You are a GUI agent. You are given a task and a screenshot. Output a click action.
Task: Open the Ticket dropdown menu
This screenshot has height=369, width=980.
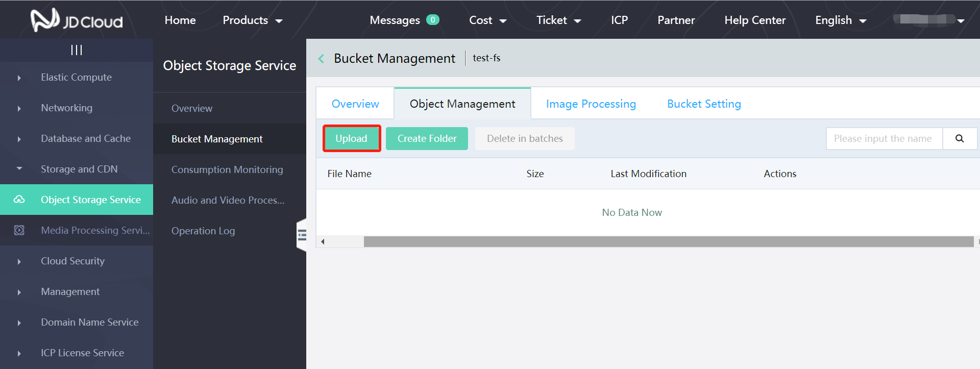tap(559, 20)
